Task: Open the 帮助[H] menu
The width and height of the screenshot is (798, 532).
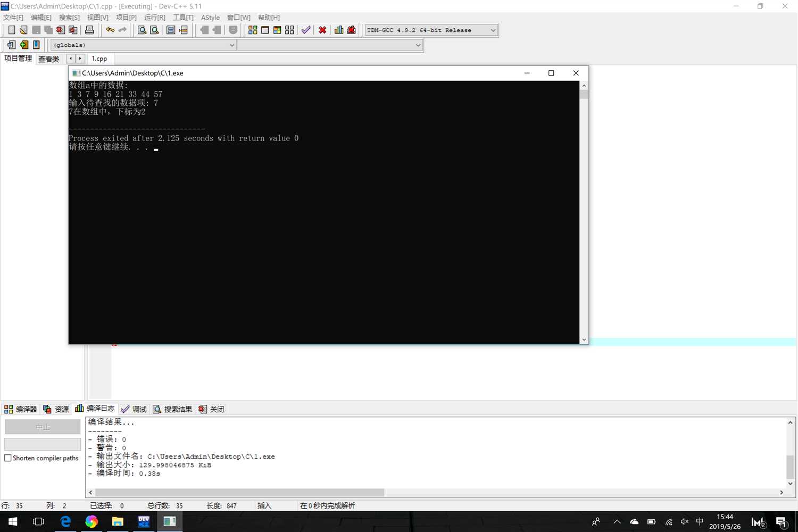Action: point(269,18)
